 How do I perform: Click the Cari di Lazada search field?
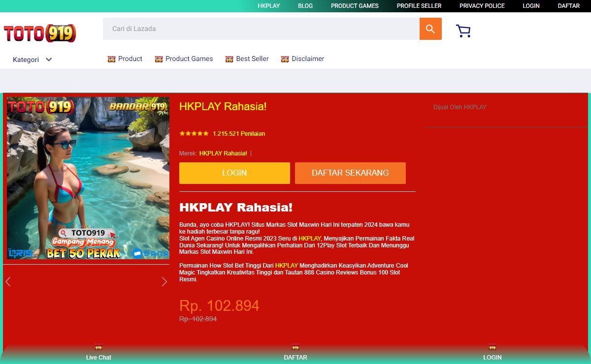(261, 29)
